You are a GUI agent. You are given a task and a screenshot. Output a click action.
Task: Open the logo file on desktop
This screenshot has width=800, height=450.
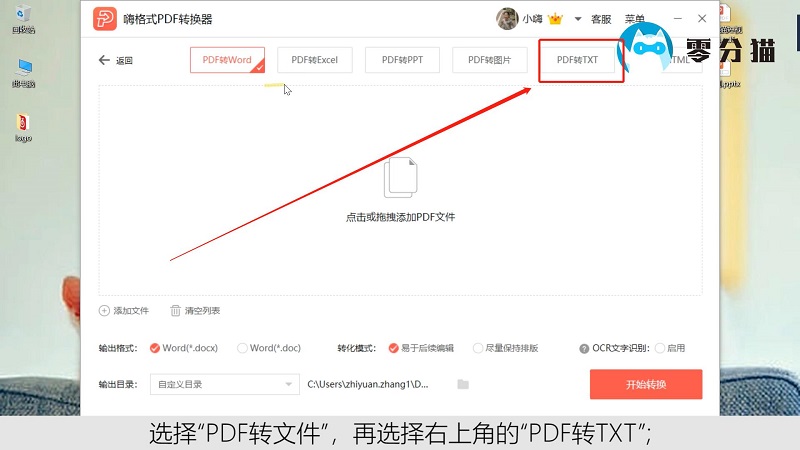23,128
